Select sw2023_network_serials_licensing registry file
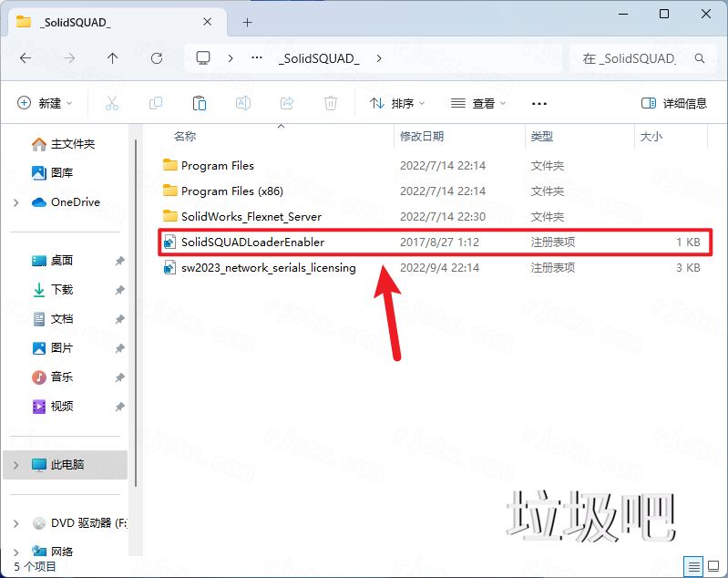This screenshot has height=578, width=728. [x=269, y=268]
